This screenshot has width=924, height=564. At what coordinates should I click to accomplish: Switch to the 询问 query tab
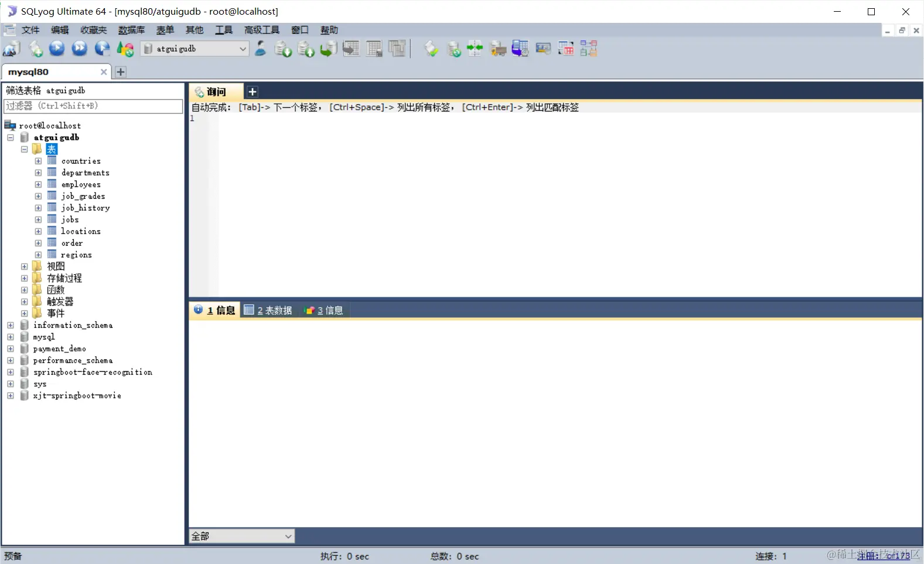coord(216,91)
